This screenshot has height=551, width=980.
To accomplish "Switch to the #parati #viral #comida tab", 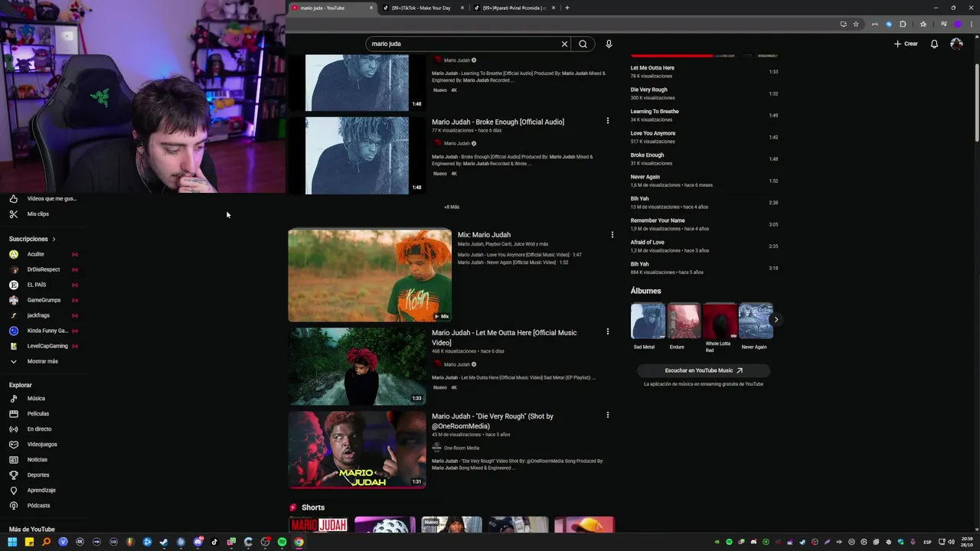I will (514, 8).
